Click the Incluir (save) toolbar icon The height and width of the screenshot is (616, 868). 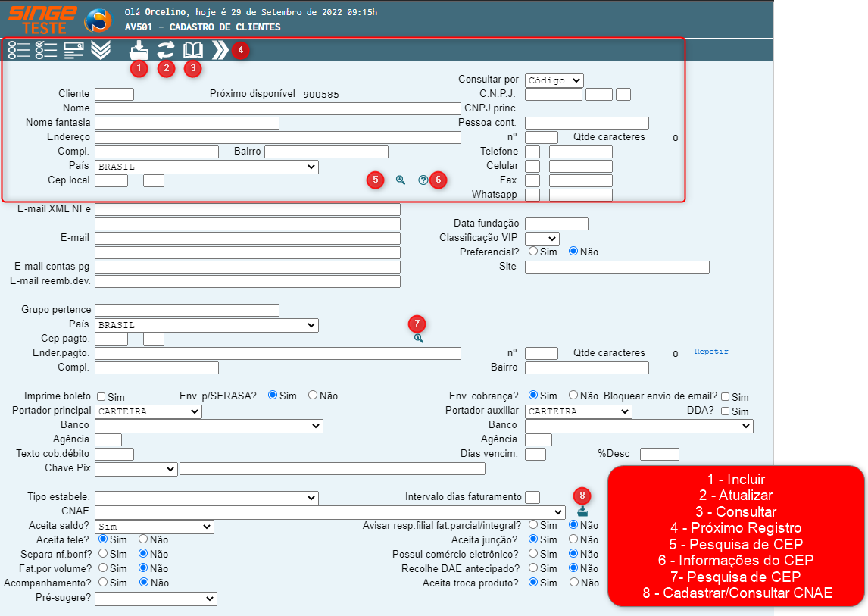tap(139, 51)
